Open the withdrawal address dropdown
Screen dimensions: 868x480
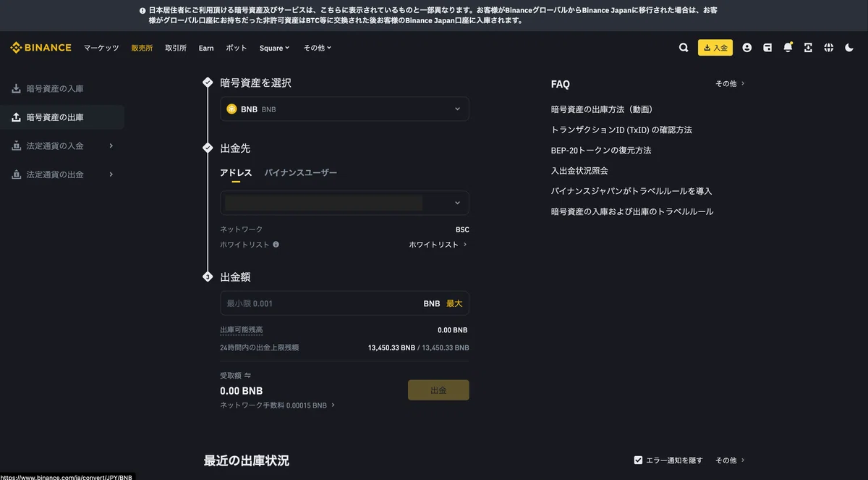click(344, 203)
